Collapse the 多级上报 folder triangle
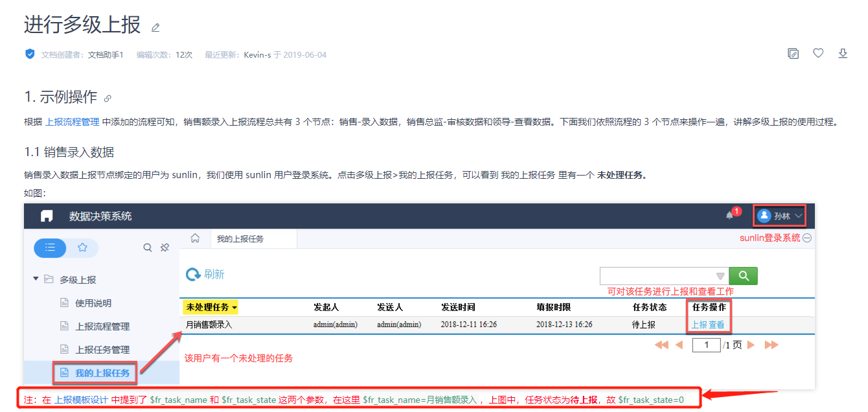Screen dimensions: 868x412 coord(36,279)
